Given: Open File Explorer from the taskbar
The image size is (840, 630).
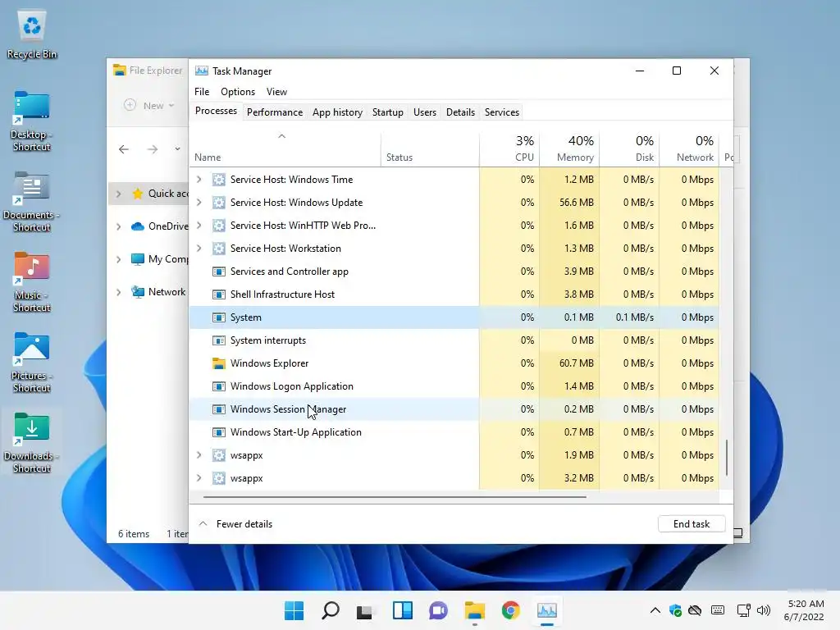Looking at the screenshot, I should click(x=475, y=610).
